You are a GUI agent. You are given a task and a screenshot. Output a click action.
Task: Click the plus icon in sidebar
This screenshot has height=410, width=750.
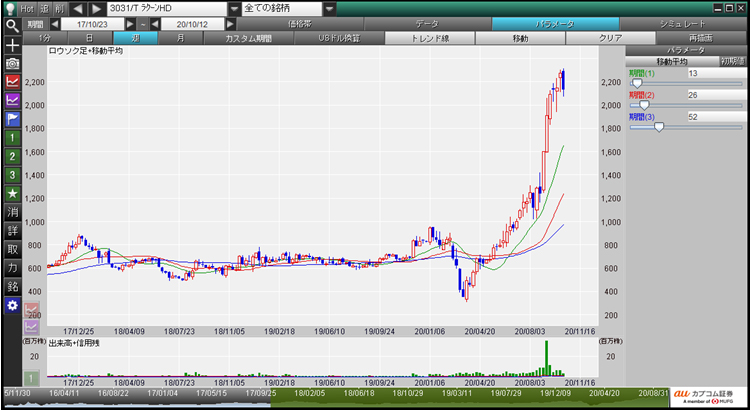point(12,45)
